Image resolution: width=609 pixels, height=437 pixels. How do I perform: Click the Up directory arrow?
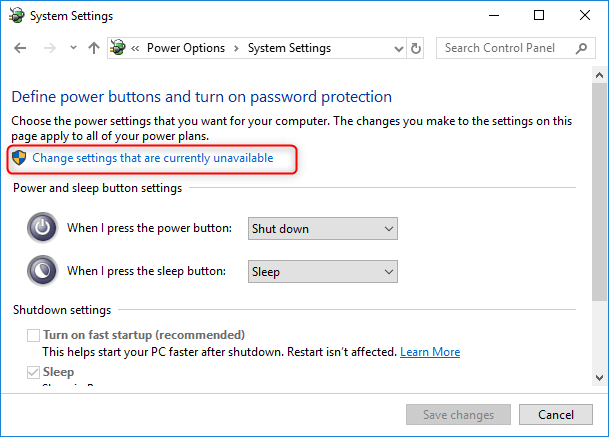94,48
